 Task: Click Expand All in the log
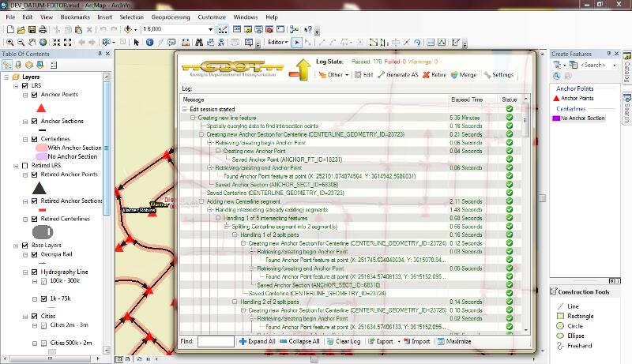tap(258, 341)
